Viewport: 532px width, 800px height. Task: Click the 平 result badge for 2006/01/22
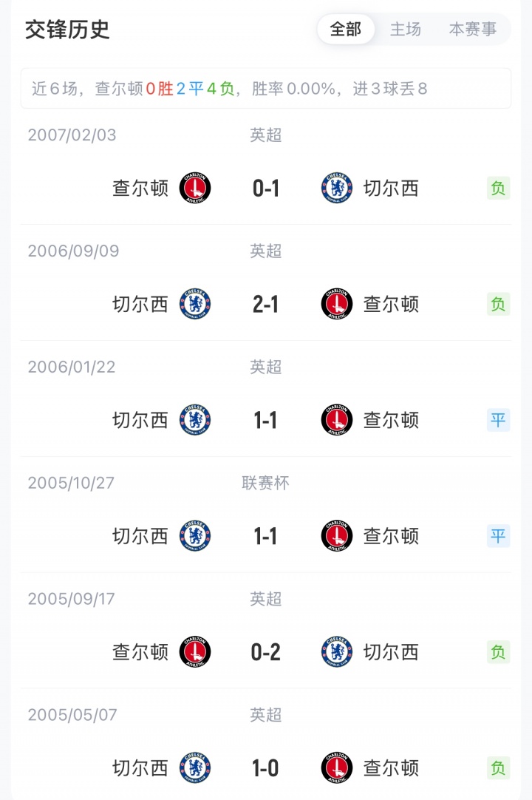499,420
